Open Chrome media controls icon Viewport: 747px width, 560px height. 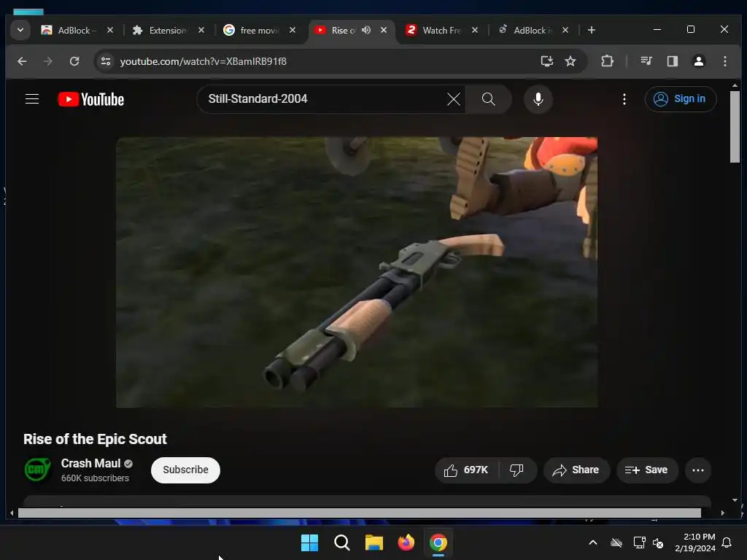(x=646, y=61)
